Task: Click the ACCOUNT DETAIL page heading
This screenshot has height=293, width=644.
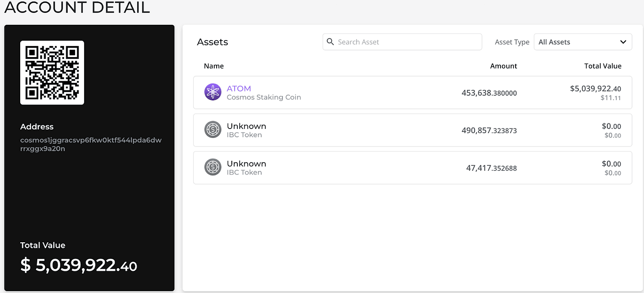Action: tap(77, 7)
